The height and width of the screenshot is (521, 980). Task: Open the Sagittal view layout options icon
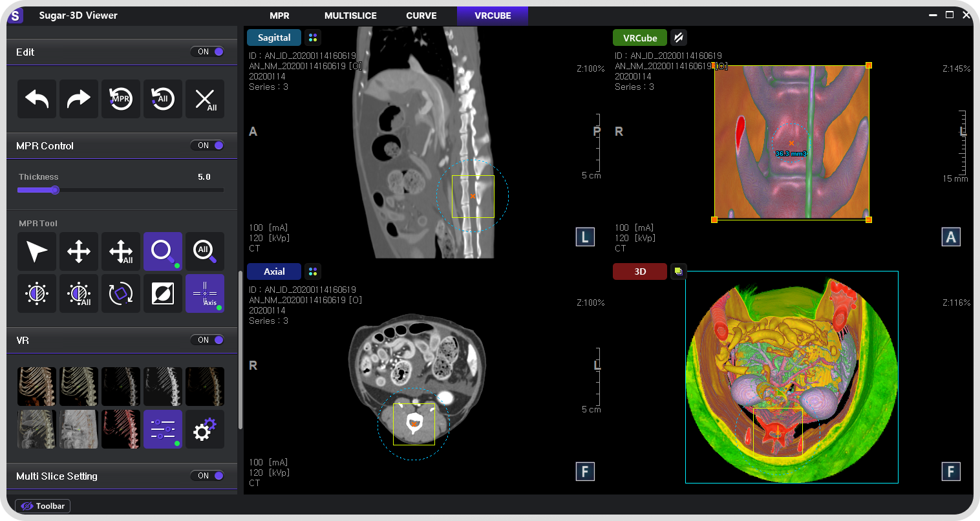click(x=313, y=37)
